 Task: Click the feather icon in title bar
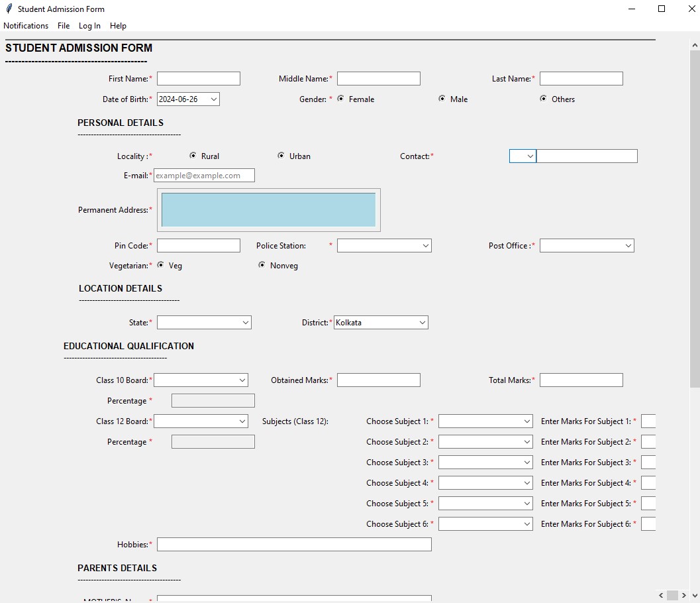[9, 9]
